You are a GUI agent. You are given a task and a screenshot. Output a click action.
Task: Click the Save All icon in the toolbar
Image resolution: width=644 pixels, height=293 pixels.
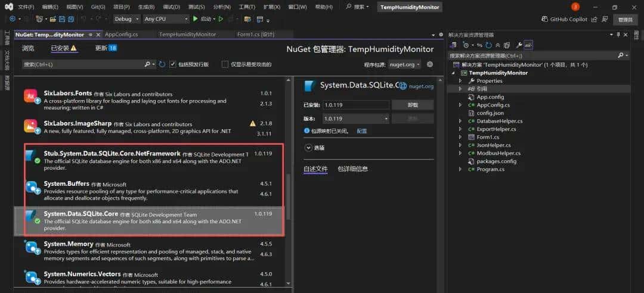[71, 19]
